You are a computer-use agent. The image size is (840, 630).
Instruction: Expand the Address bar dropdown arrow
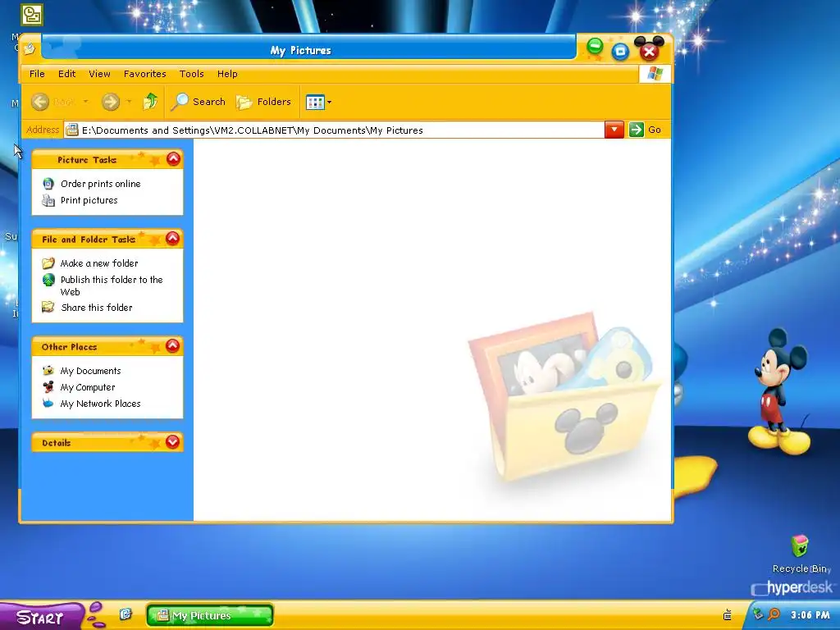coord(614,130)
